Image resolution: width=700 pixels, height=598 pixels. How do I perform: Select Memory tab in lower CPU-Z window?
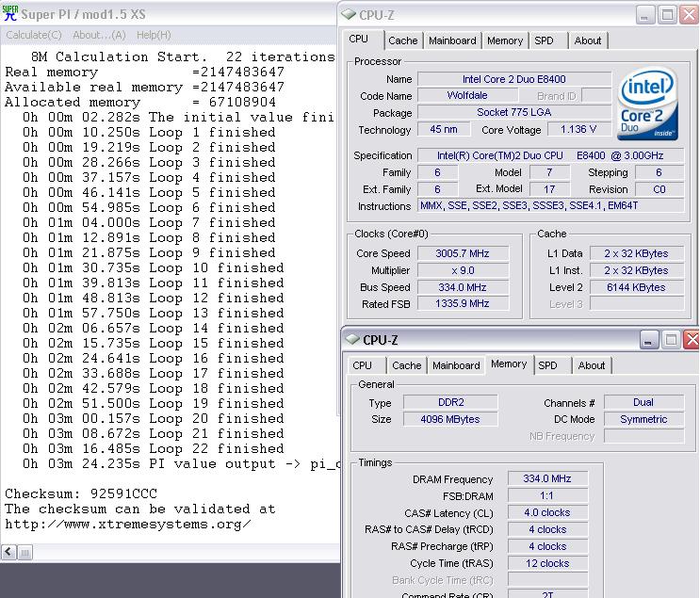point(509,364)
